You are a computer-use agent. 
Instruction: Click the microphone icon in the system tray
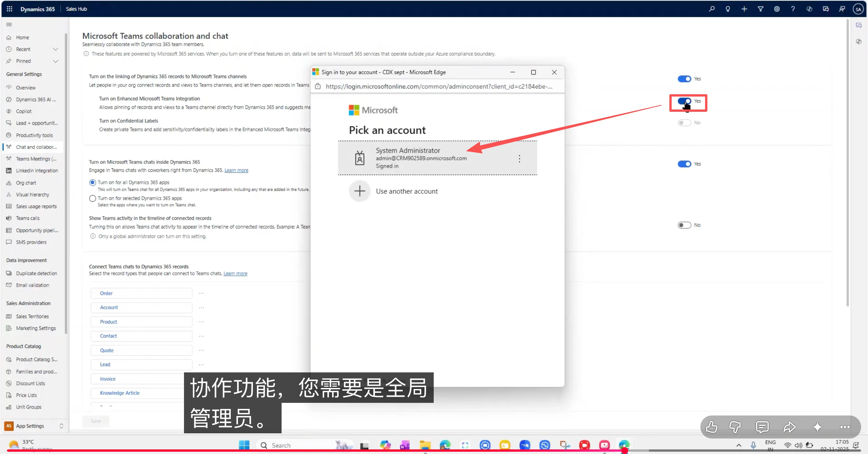[x=753, y=445]
